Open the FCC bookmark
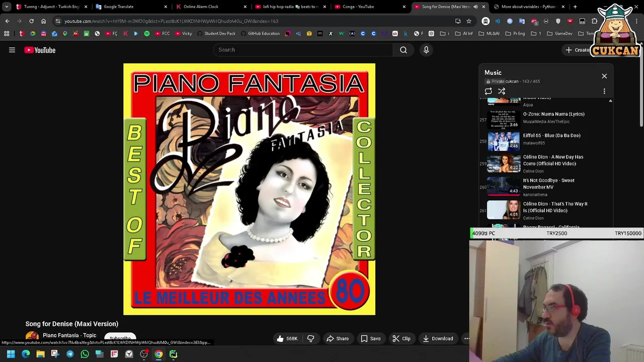Image resolution: width=644 pixels, height=362 pixels. [x=163, y=33]
